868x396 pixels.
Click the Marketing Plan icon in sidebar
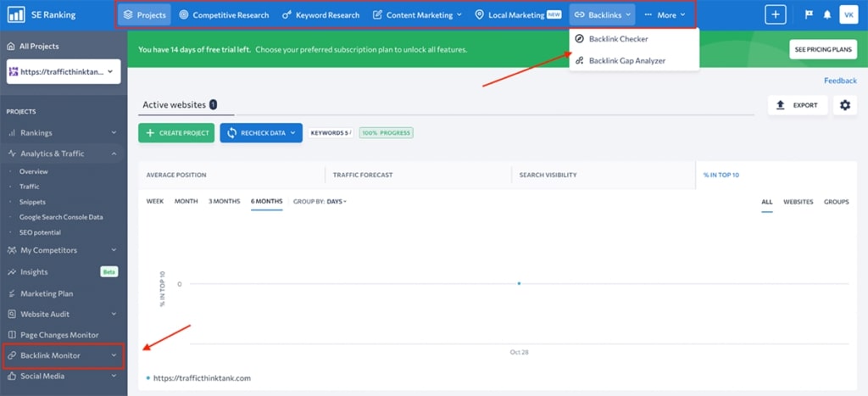(x=12, y=293)
